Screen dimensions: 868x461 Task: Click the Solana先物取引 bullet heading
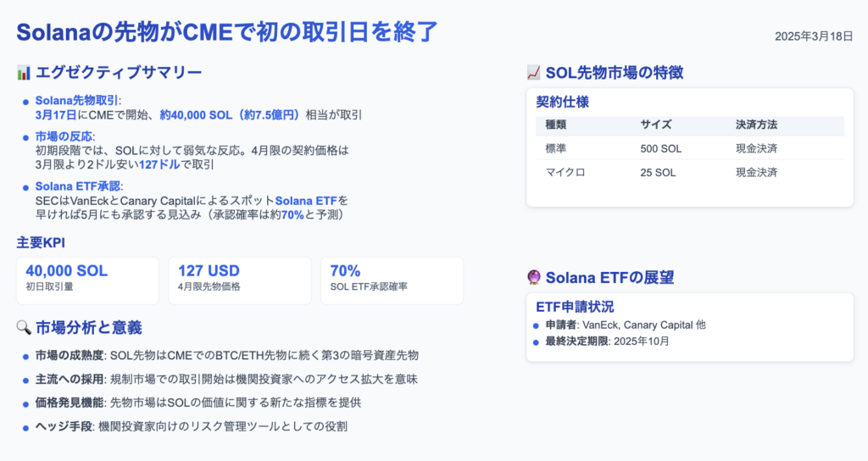click(x=78, y=101)
